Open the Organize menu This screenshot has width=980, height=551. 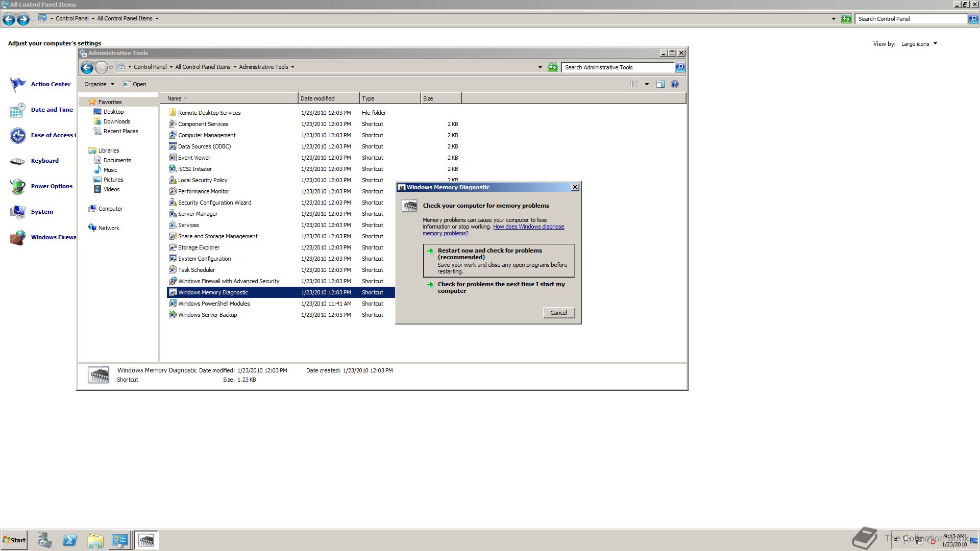click(x=99, y=84)
